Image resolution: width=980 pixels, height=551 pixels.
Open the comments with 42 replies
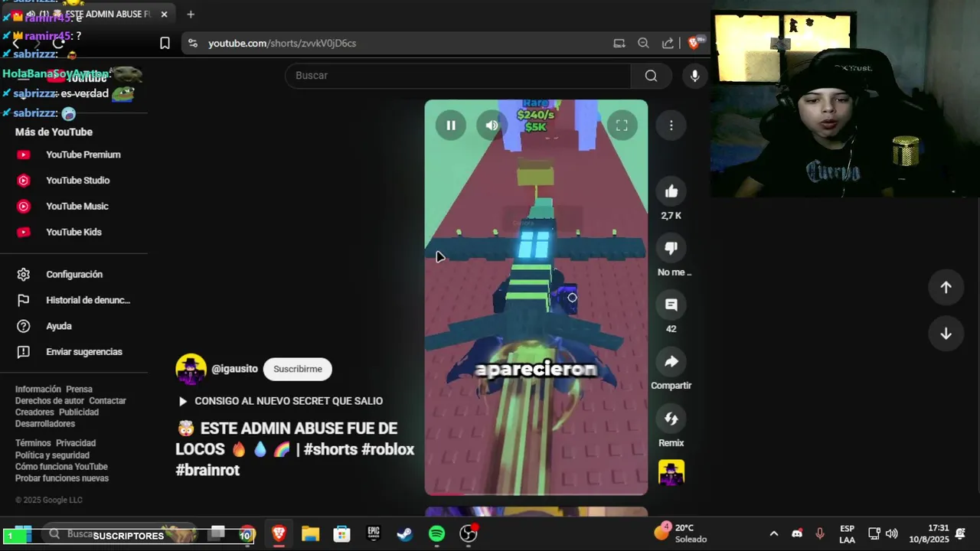coord(671,305)
